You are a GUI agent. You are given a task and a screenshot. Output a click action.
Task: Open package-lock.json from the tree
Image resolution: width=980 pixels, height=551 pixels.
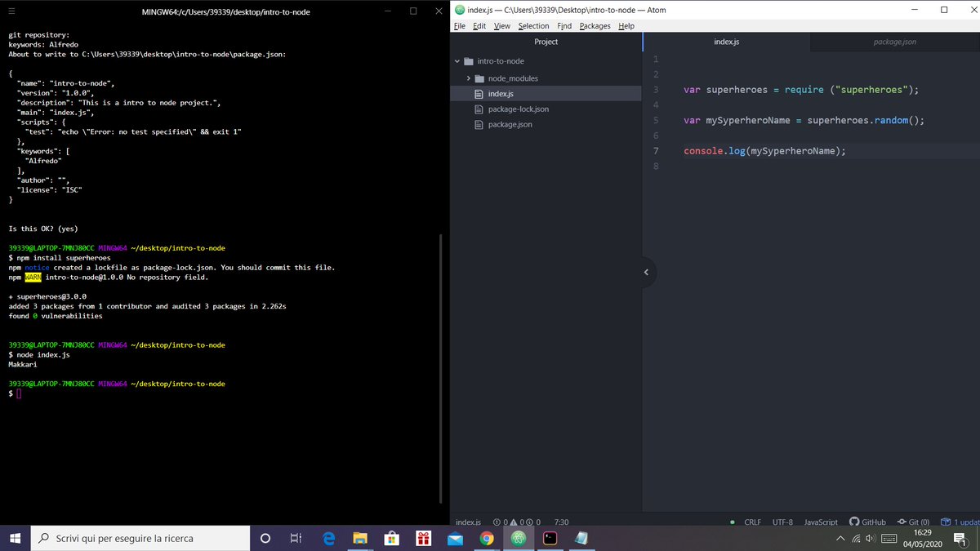tap(518, 109)
